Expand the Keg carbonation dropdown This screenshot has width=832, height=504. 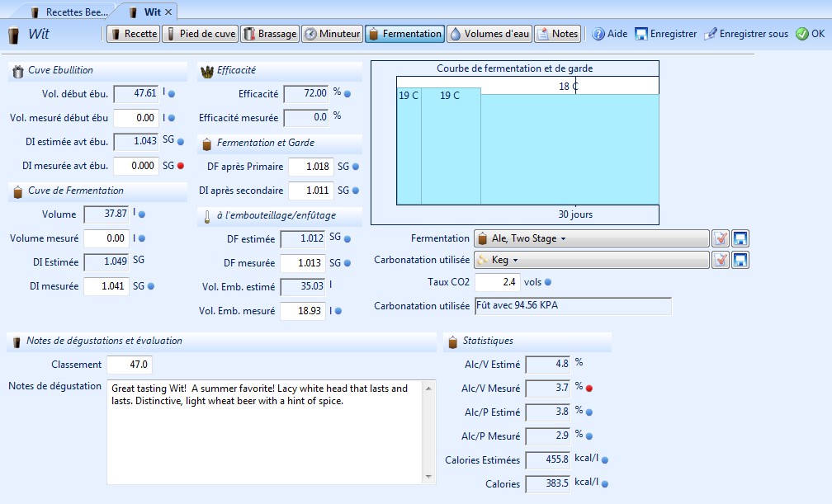[x=591, y=260]
